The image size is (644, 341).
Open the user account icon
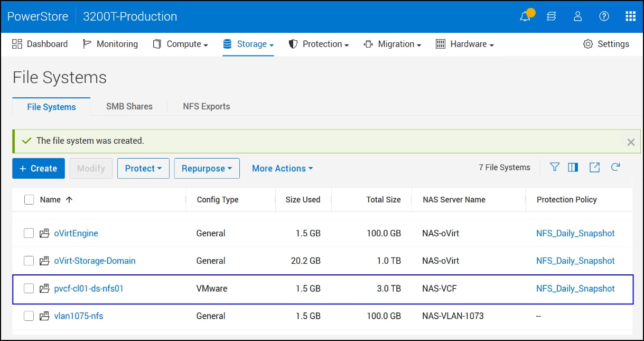(577, 16)
